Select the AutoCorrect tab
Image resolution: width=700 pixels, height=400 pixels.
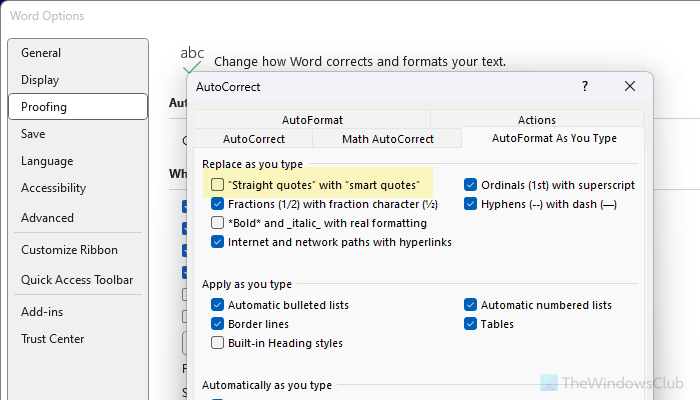pyautogui.click(x=253, y=139)
